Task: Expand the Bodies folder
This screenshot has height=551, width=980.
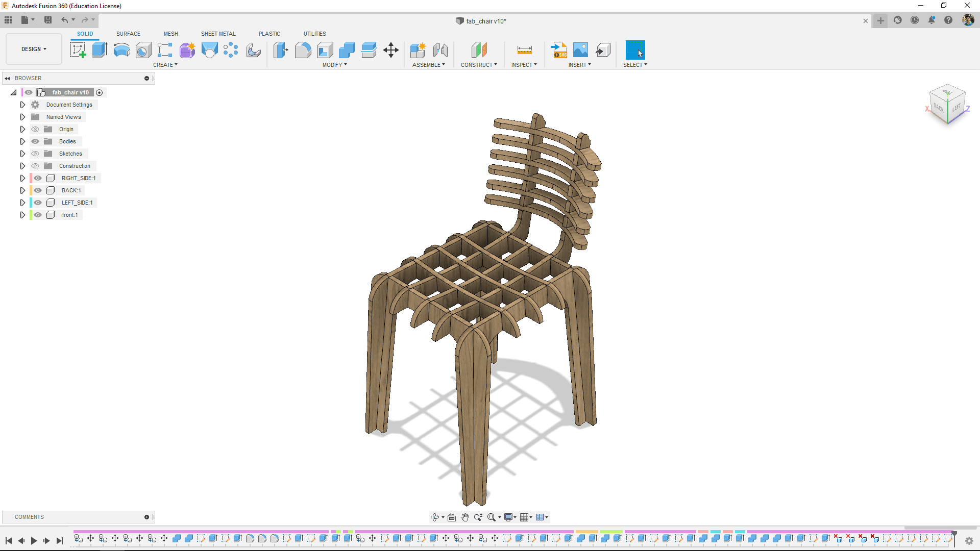Action: pos(22,141)
